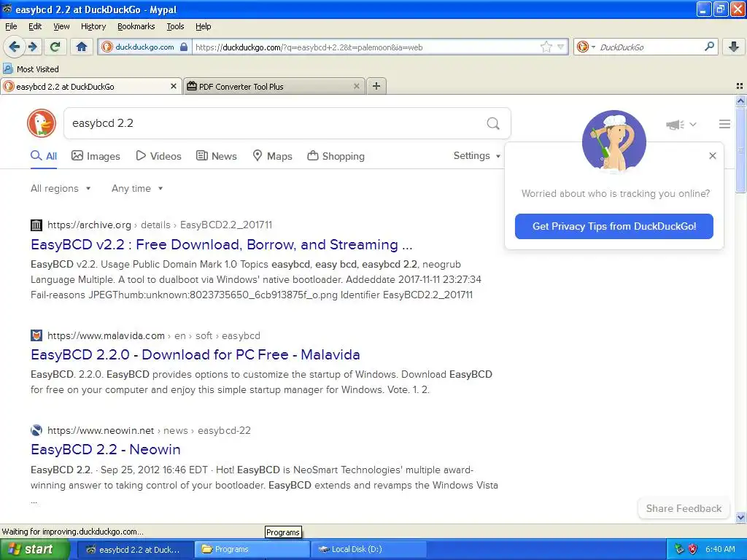Screen dimensions: 747x560
Task: Open EasyBCD 2.2 - Neowin result link
Action: (x=106, y=449)
